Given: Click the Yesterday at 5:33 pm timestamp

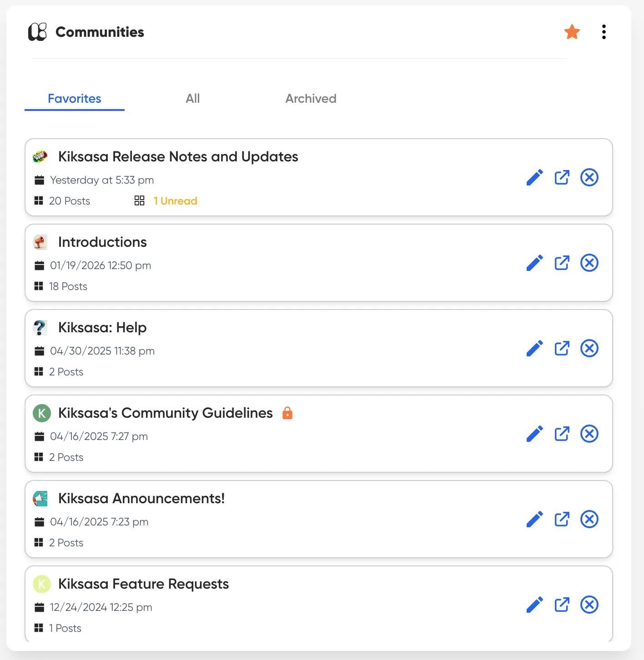Looking at the screenshot, I should point(102,180).
